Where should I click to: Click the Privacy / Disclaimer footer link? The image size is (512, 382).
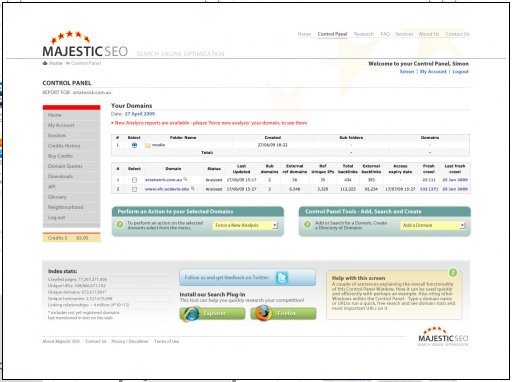[x=130, y=341]
